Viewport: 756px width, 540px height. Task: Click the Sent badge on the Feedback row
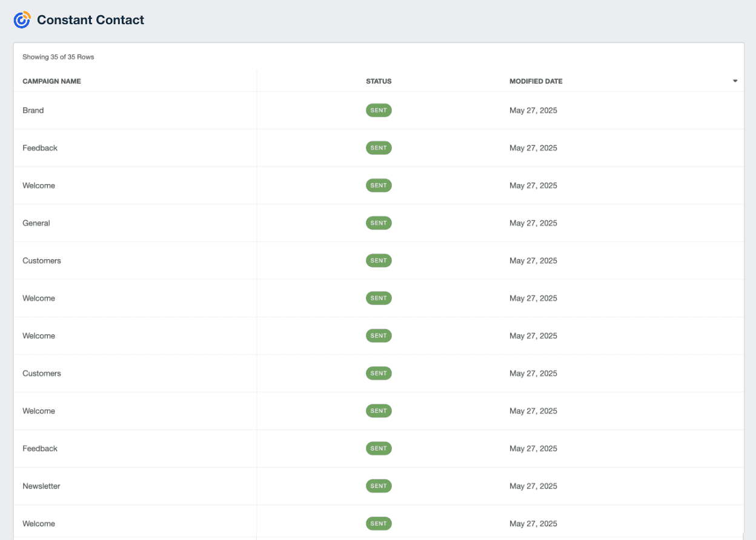click(379, 148)
